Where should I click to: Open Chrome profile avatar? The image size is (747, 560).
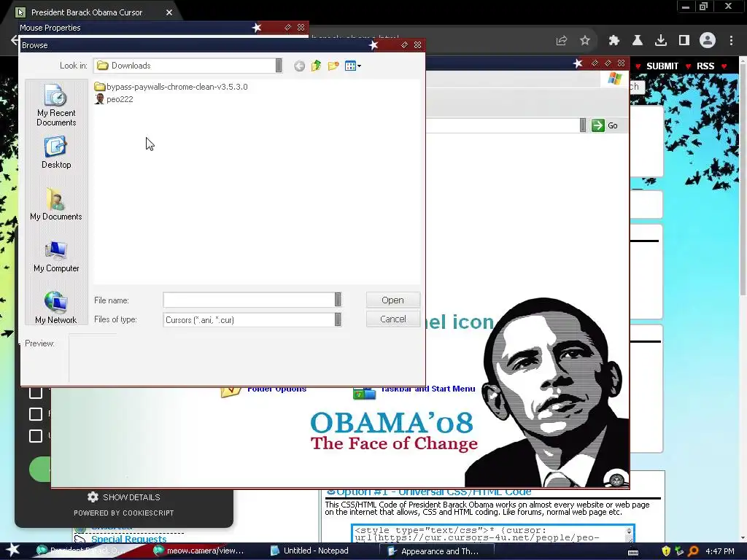coord(708,41)
